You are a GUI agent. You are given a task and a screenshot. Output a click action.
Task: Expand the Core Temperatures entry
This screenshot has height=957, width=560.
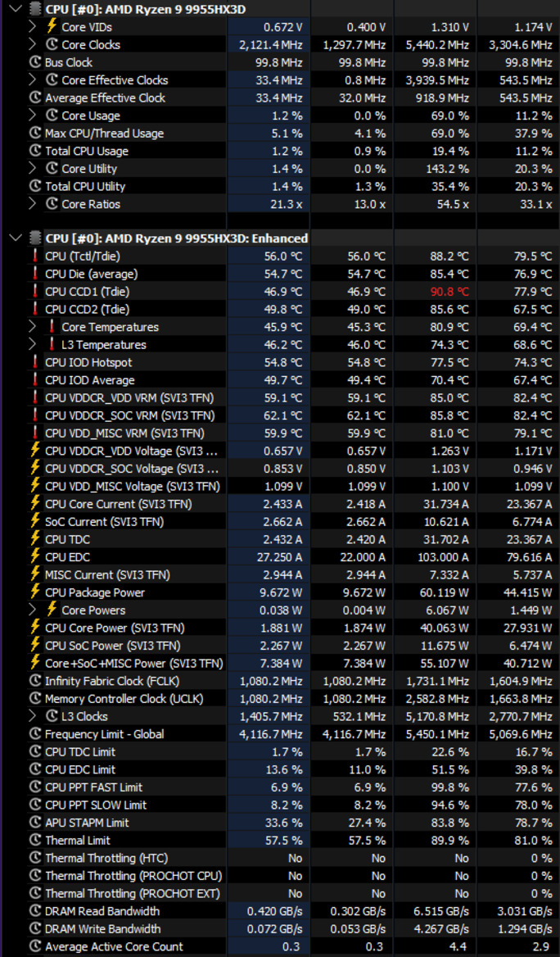click(32, 327)
